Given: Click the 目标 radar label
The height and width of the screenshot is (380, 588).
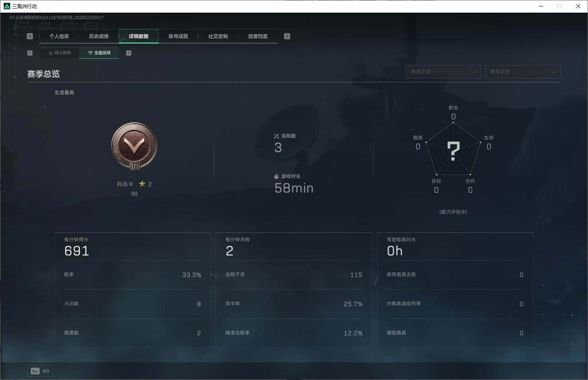Looking at the screenshot, I should tap(436, 181).
